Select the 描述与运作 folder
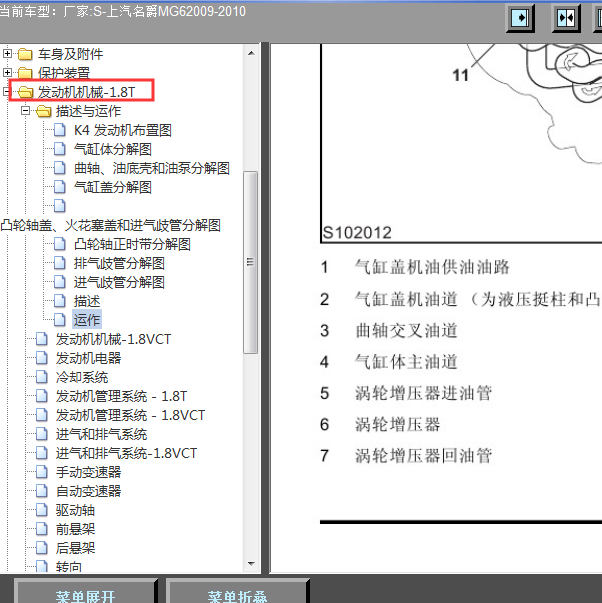602x603 pixels. coord(88,111)
